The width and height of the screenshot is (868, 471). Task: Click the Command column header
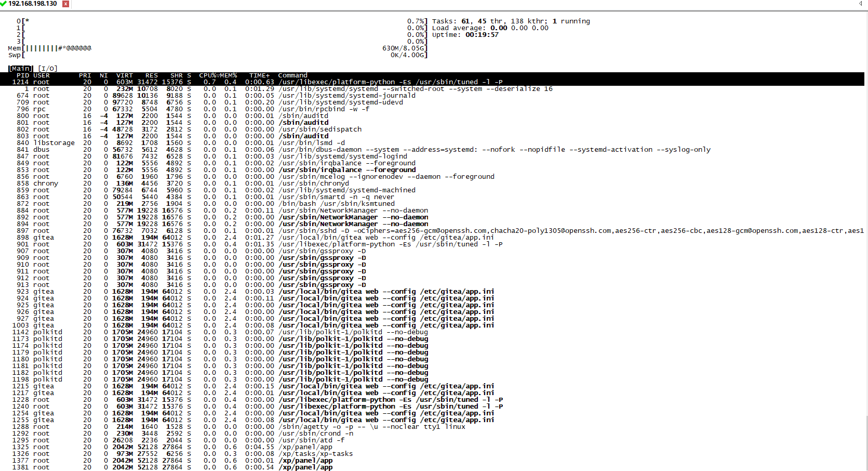pos(292,75)
